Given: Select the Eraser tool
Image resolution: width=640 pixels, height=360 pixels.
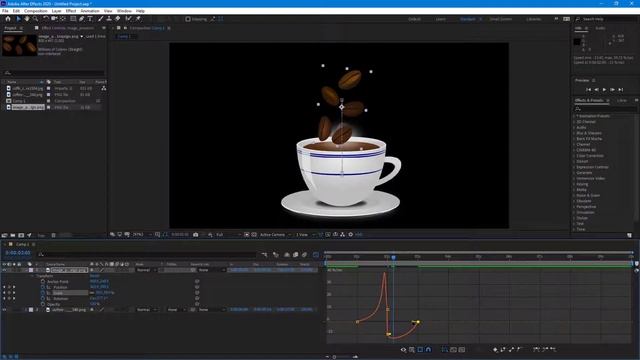Looking at the screenshot, I should point(118,19).
